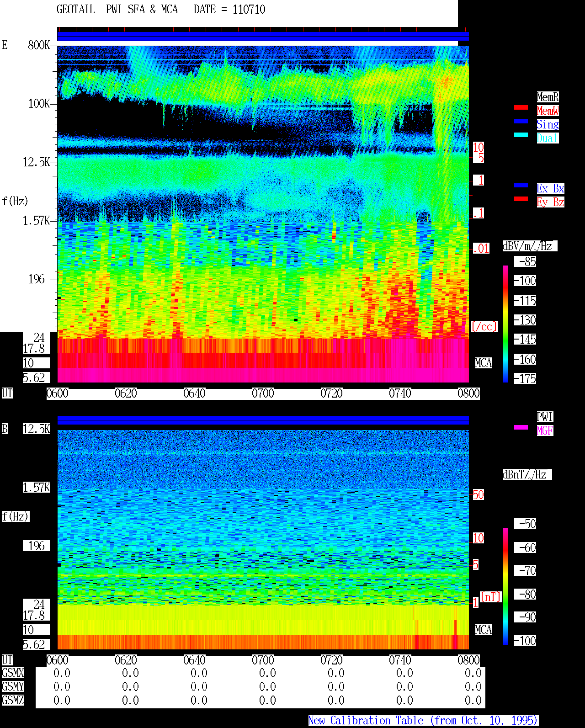Image resolution: width=585 pixels, height=728 pixels.
Task: Click the red Ey Bz color swatch
Action: tap(521, 199)
